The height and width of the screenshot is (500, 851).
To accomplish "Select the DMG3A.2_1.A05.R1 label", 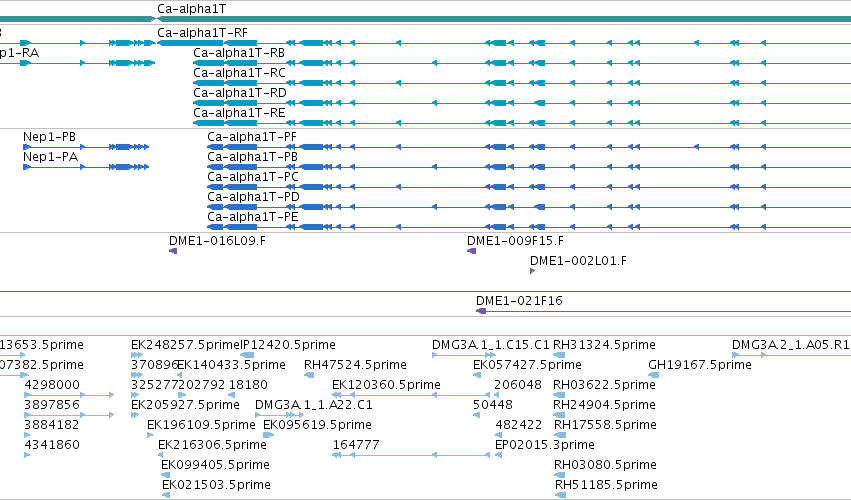I will pyautogui.click(x=791, y=345).
